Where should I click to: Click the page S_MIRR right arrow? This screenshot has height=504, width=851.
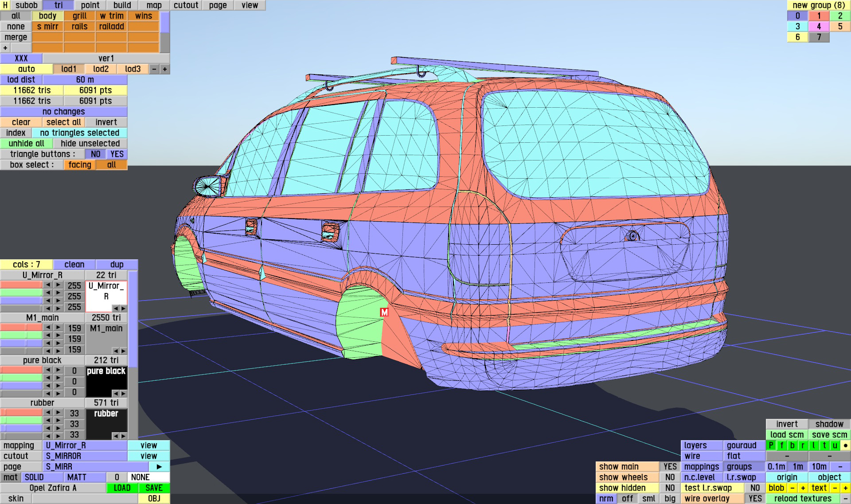coord(159,467)
